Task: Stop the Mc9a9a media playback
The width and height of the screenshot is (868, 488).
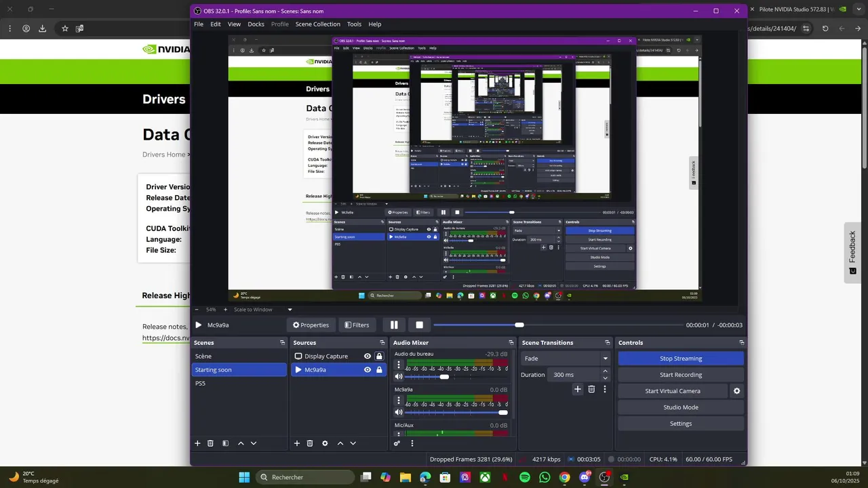Action: (x=419, y=325)
